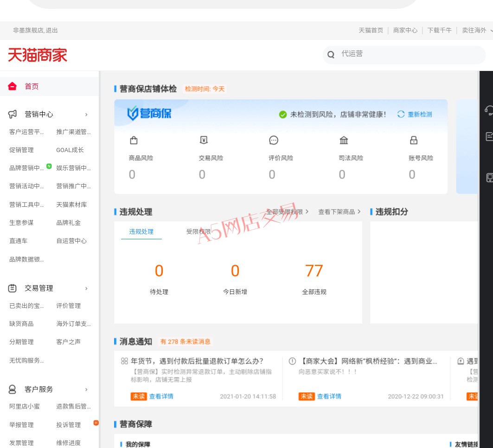
Task: Click the 营商保 shield logo
Action: click(149, 113)
